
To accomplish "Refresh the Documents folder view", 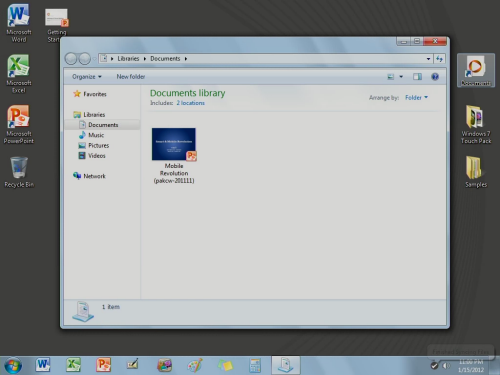I will point(439,59).
